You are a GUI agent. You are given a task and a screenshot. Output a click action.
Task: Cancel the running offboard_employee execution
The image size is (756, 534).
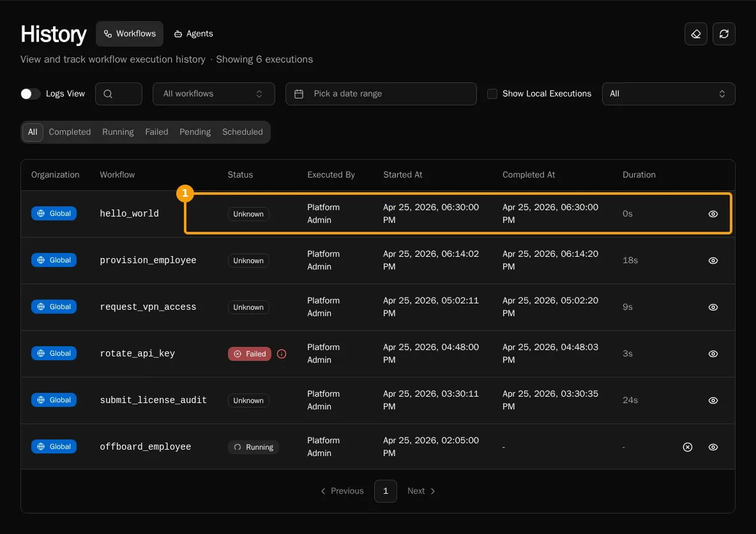point(688,447)
